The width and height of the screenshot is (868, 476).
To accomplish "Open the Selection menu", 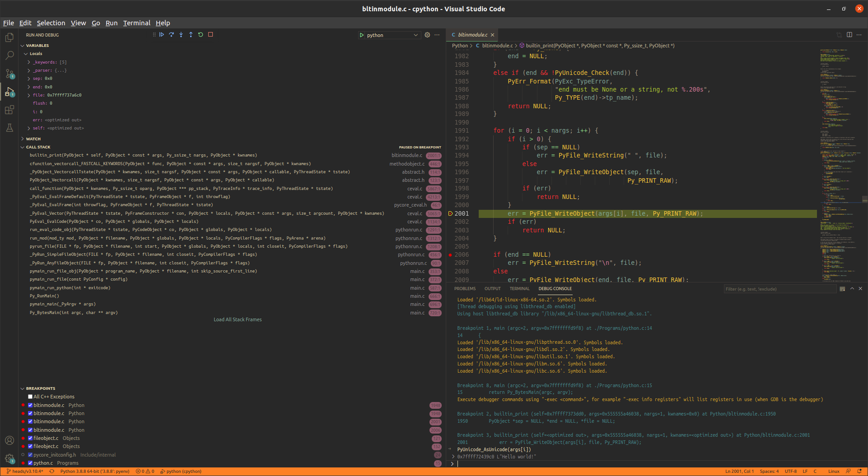I will tap(51, 23).
